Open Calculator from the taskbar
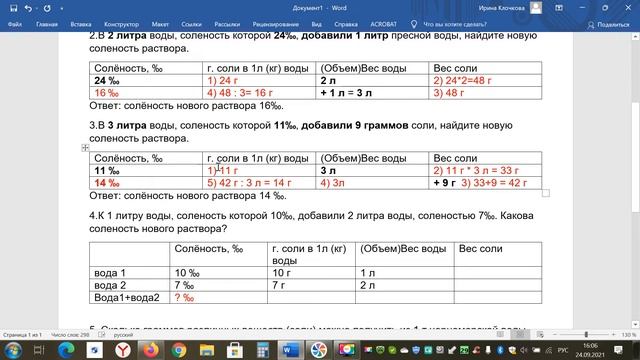 click(x=262, y=350)
